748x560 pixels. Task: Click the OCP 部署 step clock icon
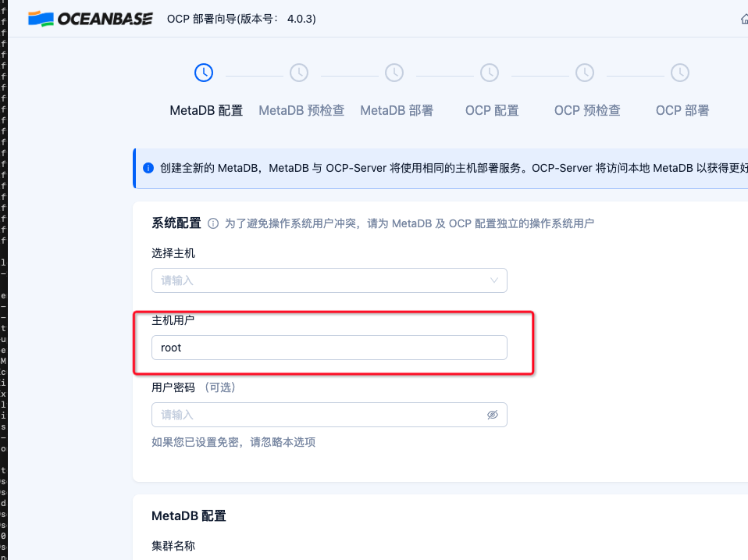680,73
